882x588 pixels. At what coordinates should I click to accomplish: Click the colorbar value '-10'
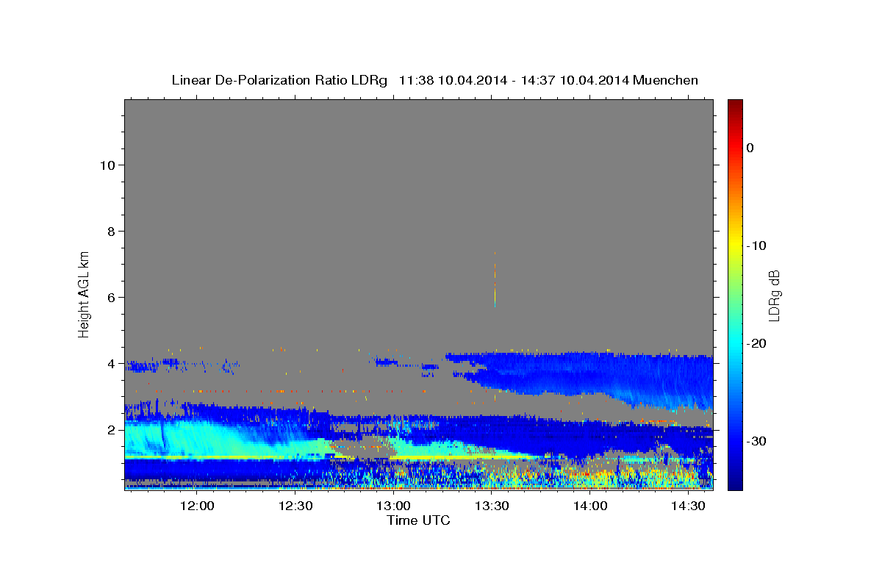pos(755,245)
